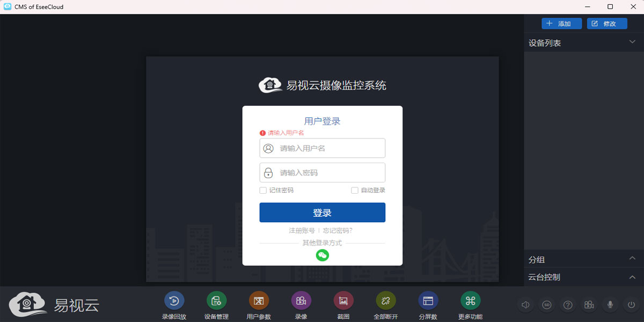Collapse the 云台控制 PTZ control section

coord(633,277)
